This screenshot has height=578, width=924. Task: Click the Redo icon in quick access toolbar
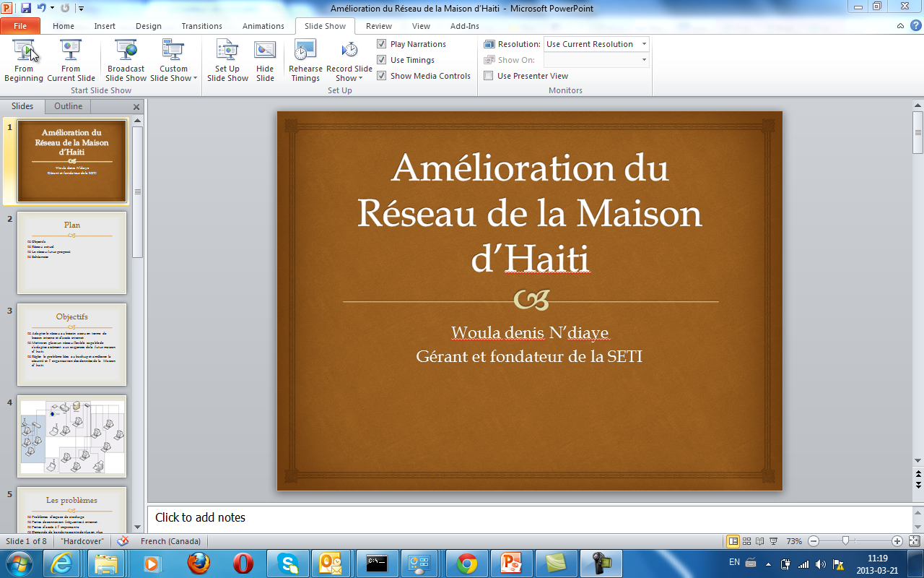(x=65, y=8)
